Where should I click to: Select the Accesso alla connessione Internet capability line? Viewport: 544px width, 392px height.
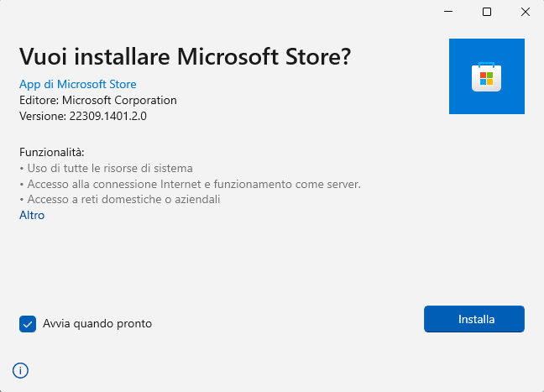pyautogui.click(x=194, y=184)
